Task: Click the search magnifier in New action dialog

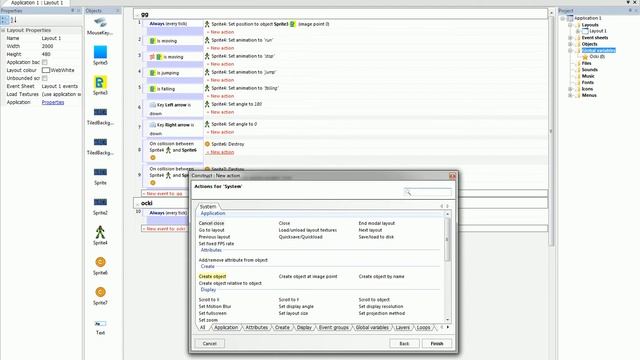Action: [x=408, y=192]
